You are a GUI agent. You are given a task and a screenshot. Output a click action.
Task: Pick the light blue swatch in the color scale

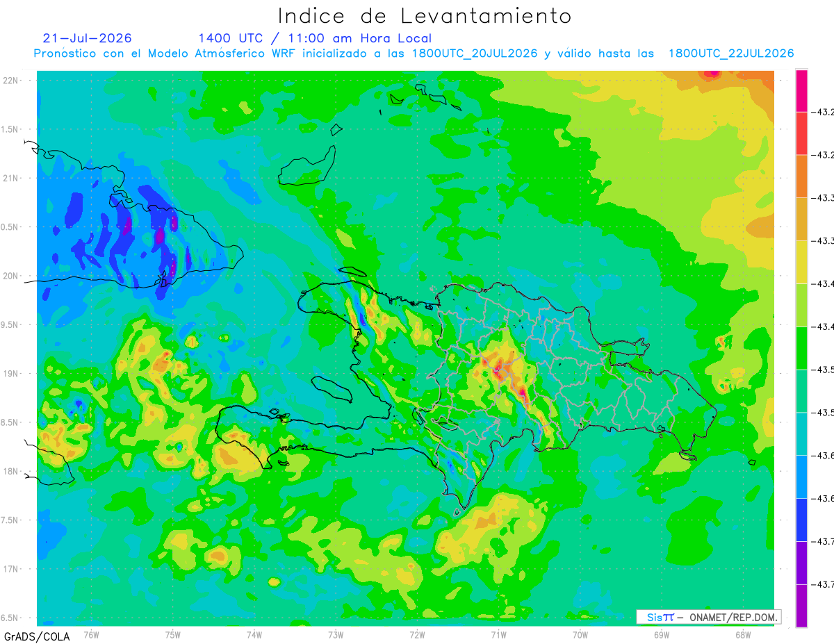point(801,477)
